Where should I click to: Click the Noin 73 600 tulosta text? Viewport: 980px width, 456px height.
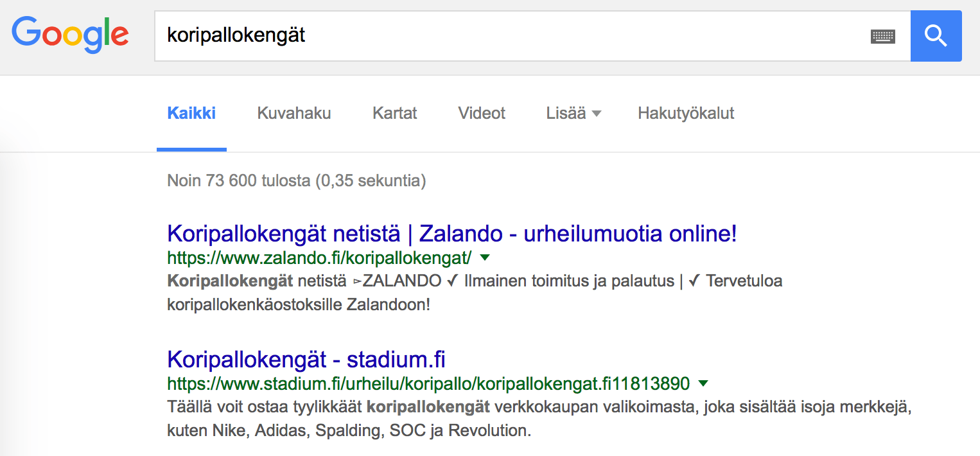click(297, 181)
